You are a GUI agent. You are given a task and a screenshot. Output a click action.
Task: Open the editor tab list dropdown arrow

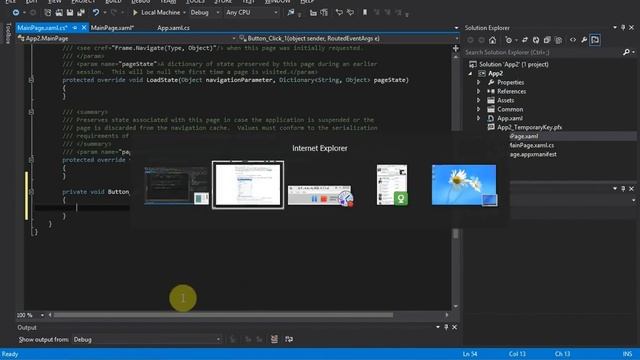456,28
